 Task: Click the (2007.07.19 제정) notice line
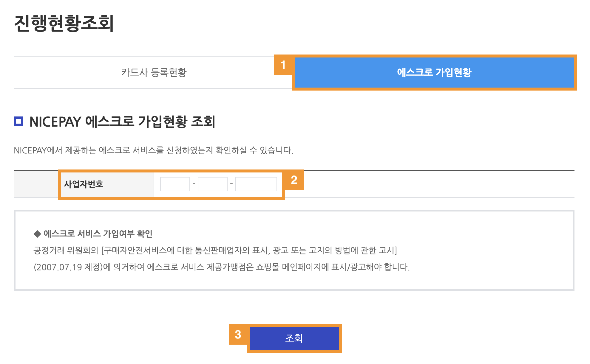[222, 267]
